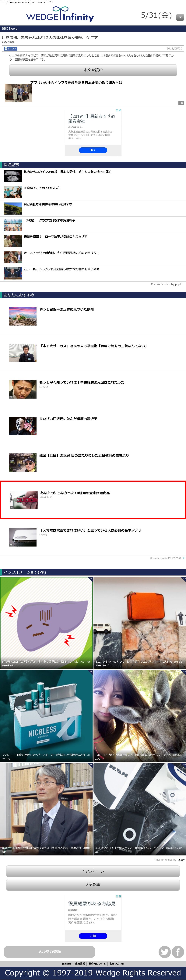Open the Twitter icon in the footer

[165, 952]
